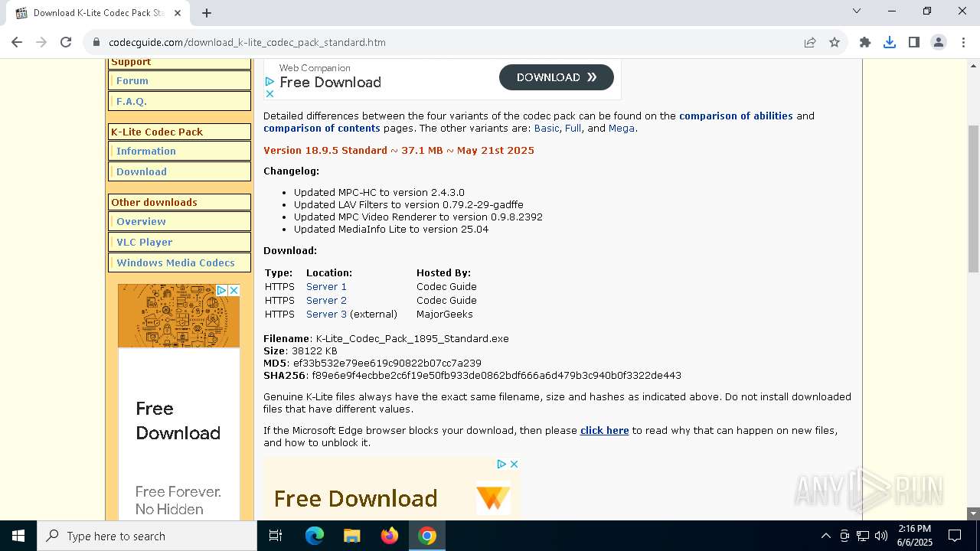
Task: Go to the Full variant page
Action: pyautogui.click(x=573, y=128)
